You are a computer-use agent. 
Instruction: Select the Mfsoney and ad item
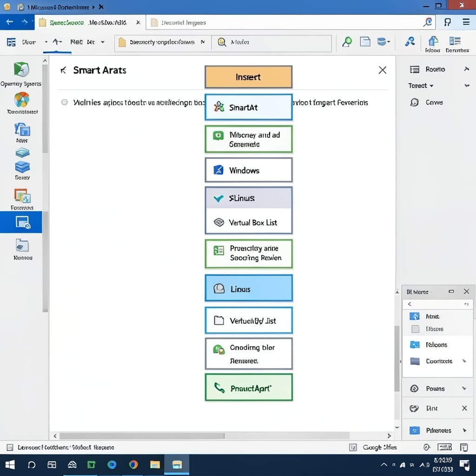click(248, 139)
